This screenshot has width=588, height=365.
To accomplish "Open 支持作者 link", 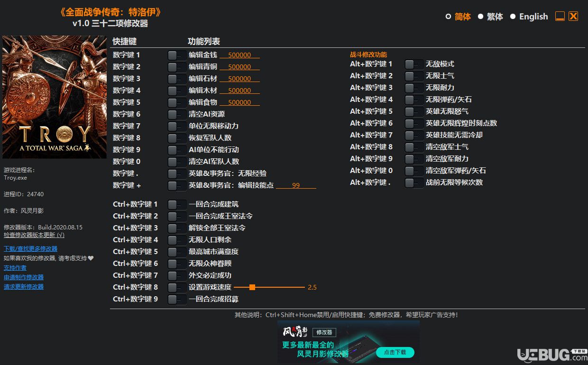I will click(x=15, y=268).
